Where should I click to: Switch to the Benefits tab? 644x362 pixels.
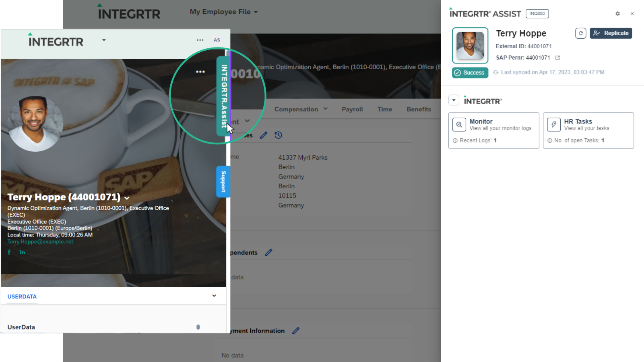(x=419, y=109)
